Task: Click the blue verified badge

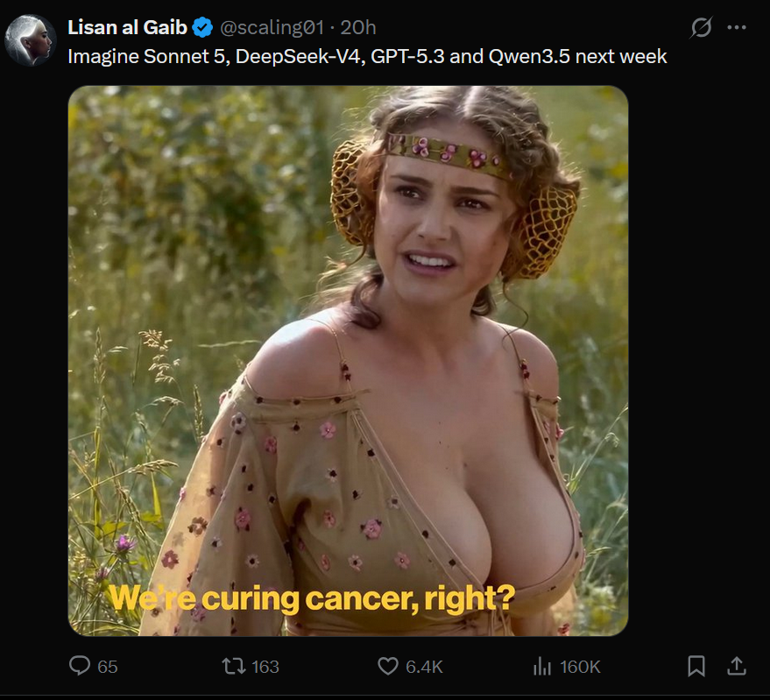Action: (x=202, y=28)
